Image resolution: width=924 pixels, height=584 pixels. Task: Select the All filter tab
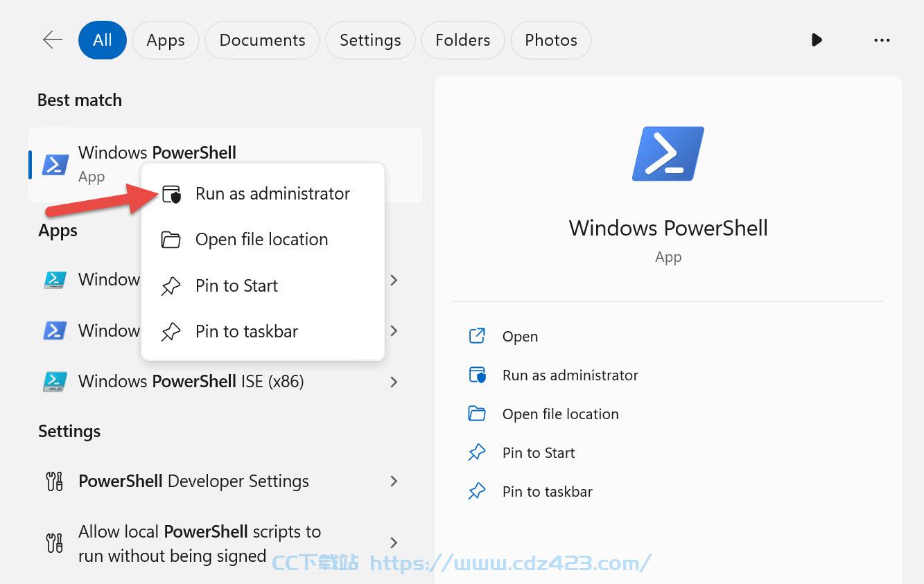[103, 40]
